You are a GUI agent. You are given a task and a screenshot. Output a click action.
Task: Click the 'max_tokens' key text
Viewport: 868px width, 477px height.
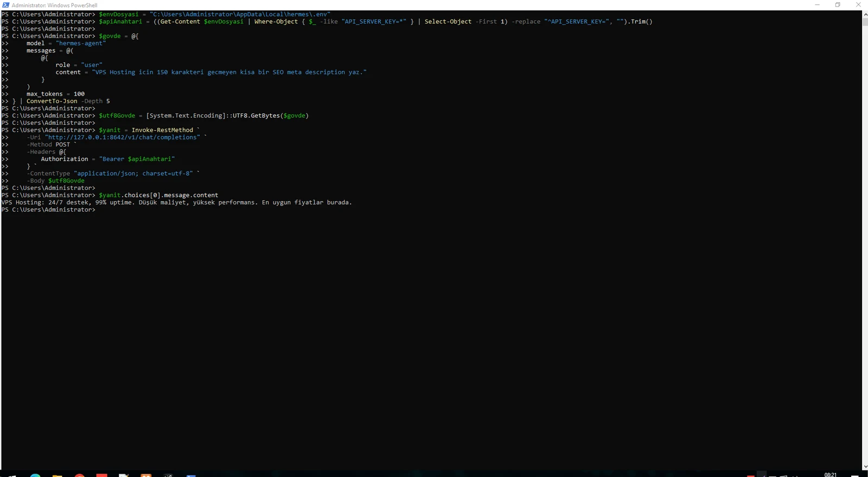tap(44, 94)
